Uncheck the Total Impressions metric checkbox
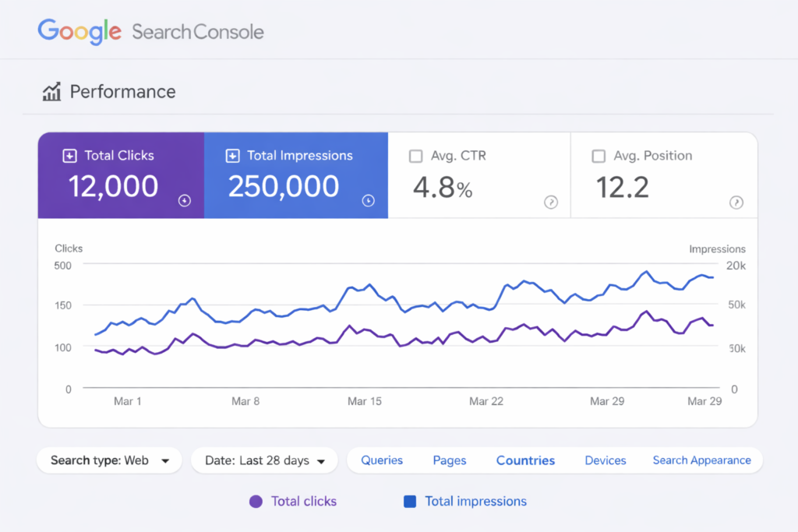Viewport: 798px width, 532px height. click(232, 156)
